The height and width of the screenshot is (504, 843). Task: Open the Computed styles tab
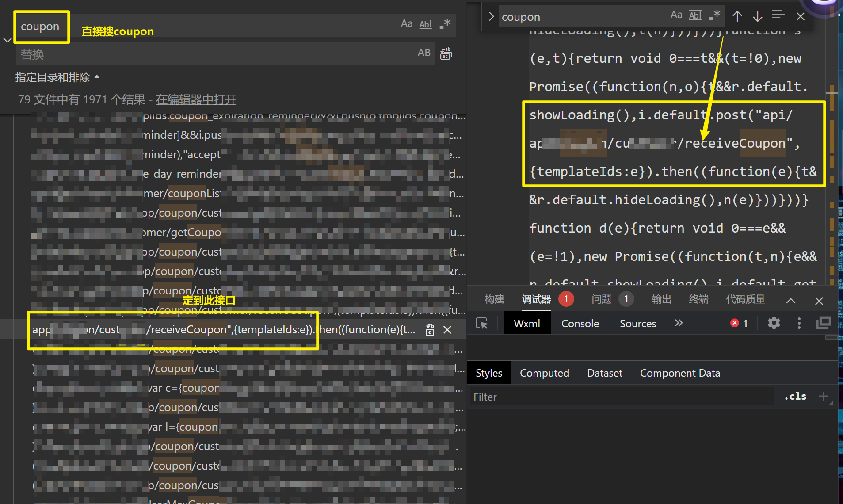point(544,373)
